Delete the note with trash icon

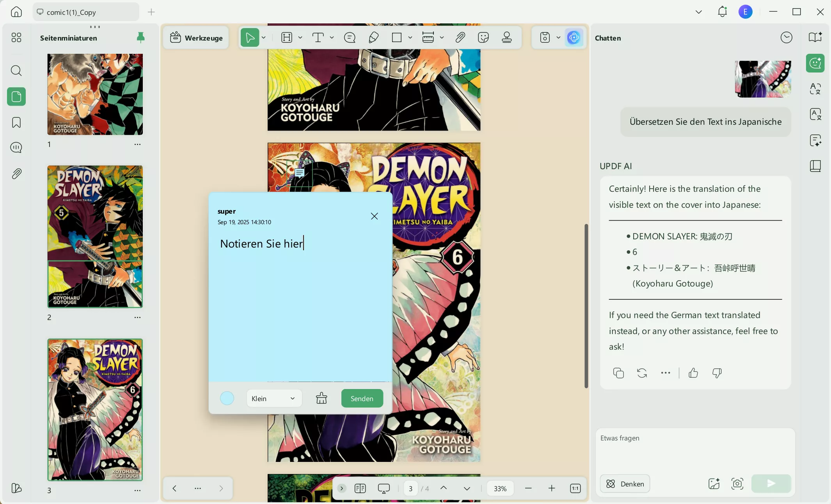pyautogui.click(x=321, y=398)
